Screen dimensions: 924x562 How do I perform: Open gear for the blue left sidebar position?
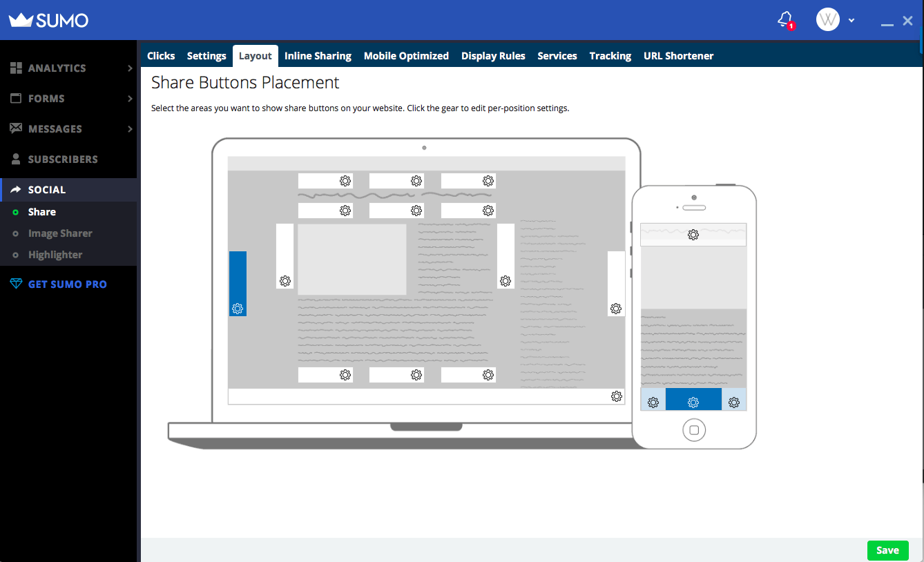tap(238, 309)
